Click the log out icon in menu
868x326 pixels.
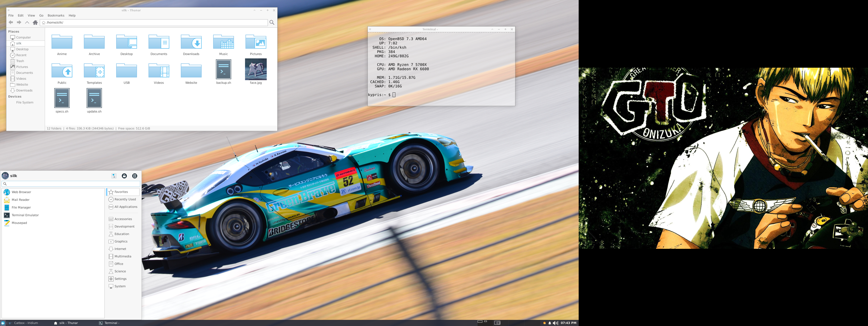(135, 176)
